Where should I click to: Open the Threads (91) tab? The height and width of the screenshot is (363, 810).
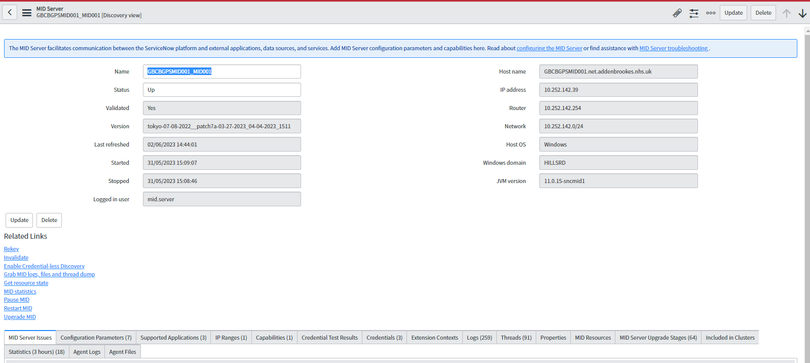click(516, 338)
